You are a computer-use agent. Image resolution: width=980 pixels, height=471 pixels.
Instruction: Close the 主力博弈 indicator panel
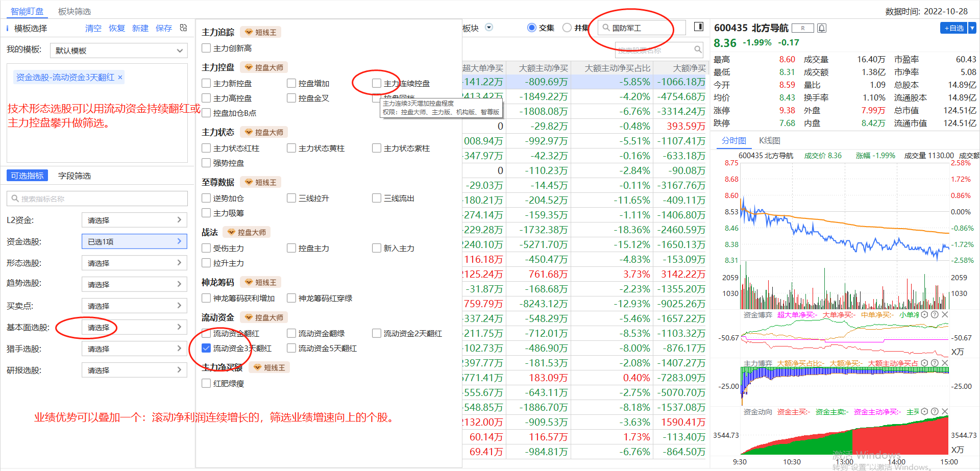pos(945,363)
